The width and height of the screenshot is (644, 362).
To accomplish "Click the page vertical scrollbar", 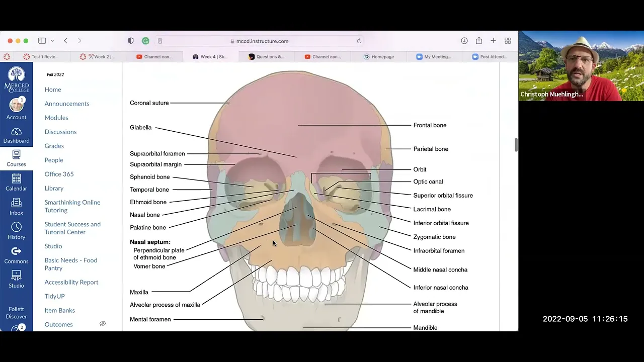I will [x=516, y=144].
